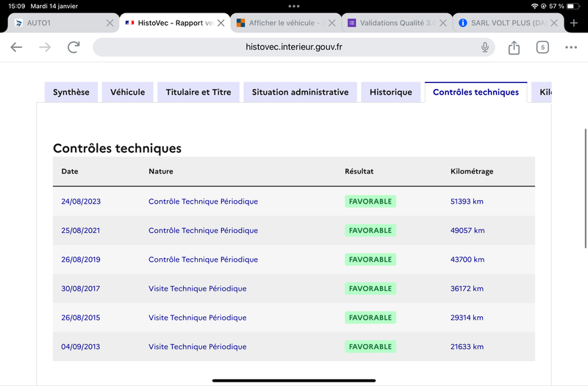
Task: Click FAVORABLE badge for 24/08/2023
Action: [x=370, y=201]
